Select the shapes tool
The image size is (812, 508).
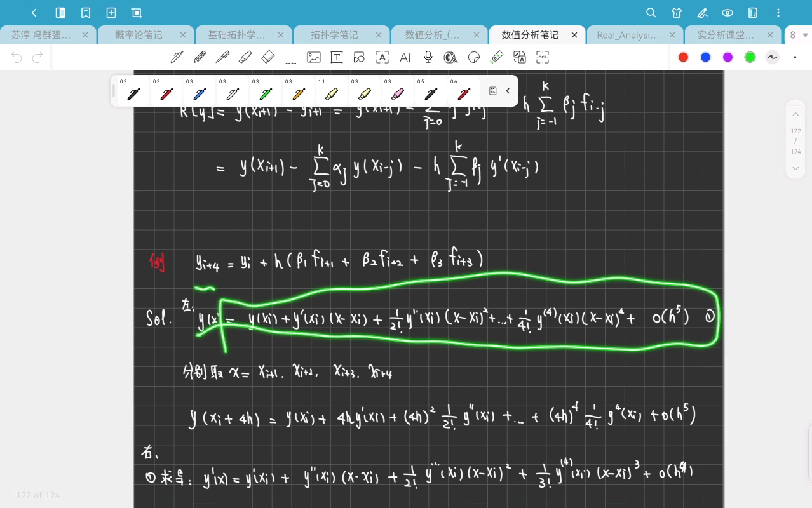click(x=360, y=57)
